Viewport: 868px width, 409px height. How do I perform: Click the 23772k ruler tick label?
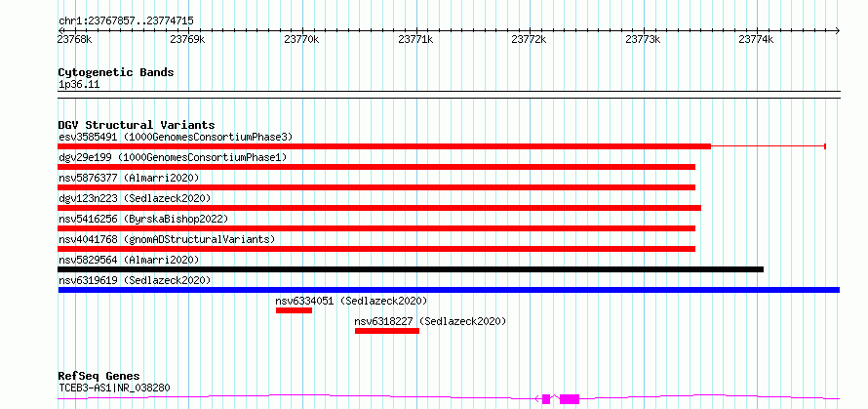(x=530, y=39)
